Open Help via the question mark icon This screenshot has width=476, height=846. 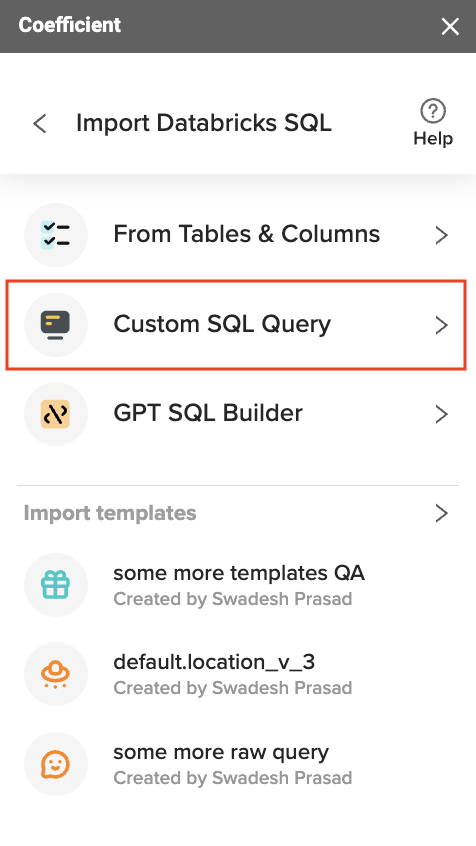433,112
